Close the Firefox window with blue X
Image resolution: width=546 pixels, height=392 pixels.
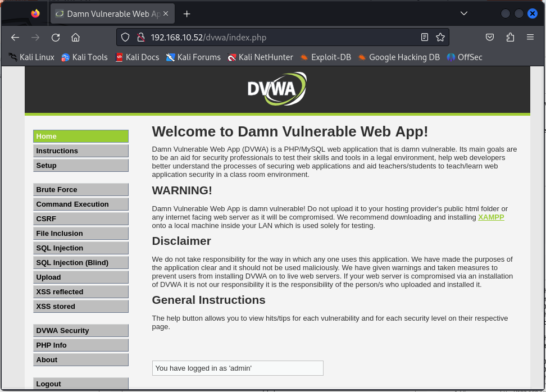[533, 13]
